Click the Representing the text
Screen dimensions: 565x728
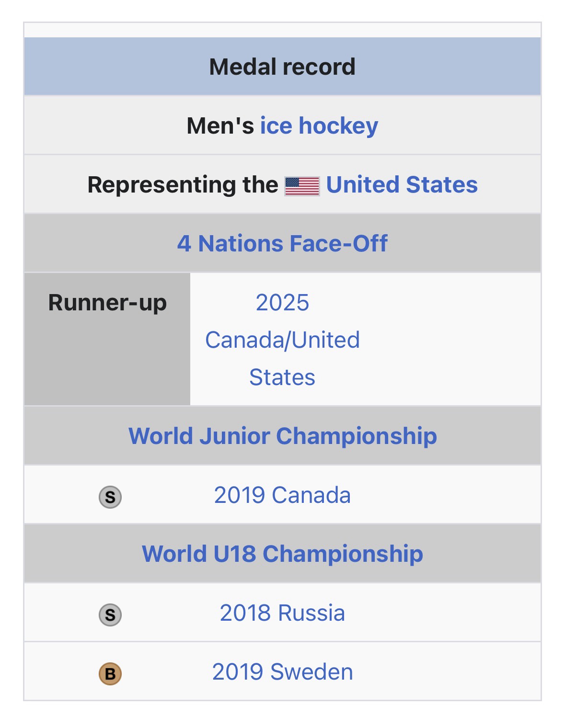183,185
